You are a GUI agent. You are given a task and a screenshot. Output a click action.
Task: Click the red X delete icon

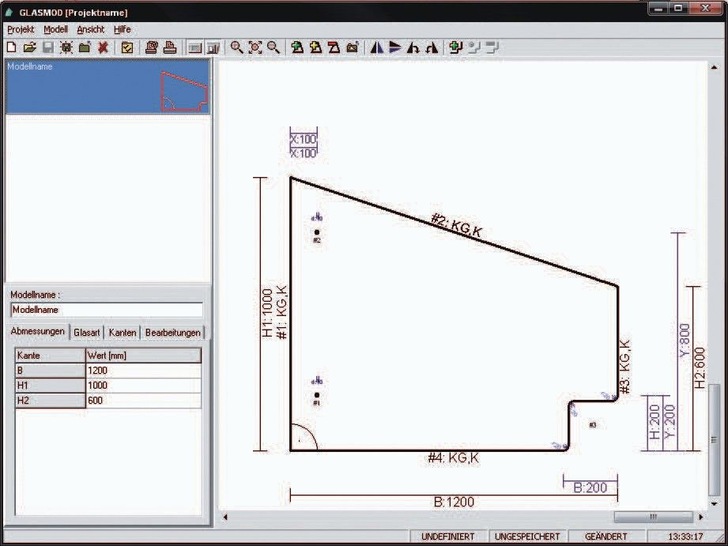103,47
